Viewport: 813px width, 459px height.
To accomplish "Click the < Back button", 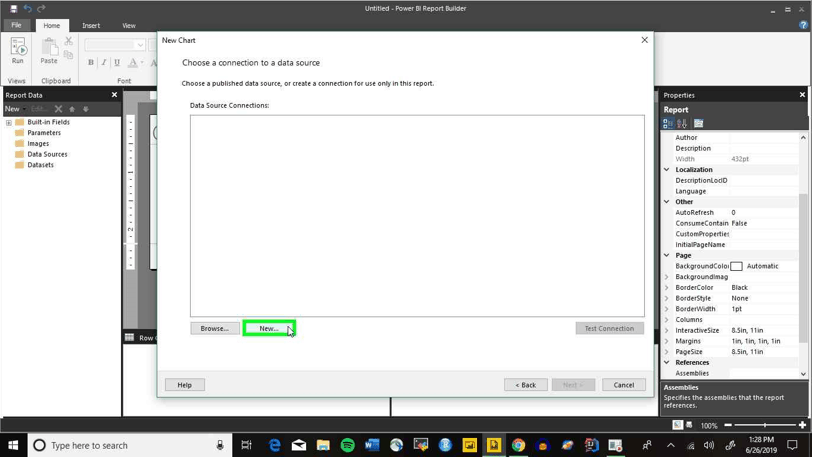I will 525,385.
